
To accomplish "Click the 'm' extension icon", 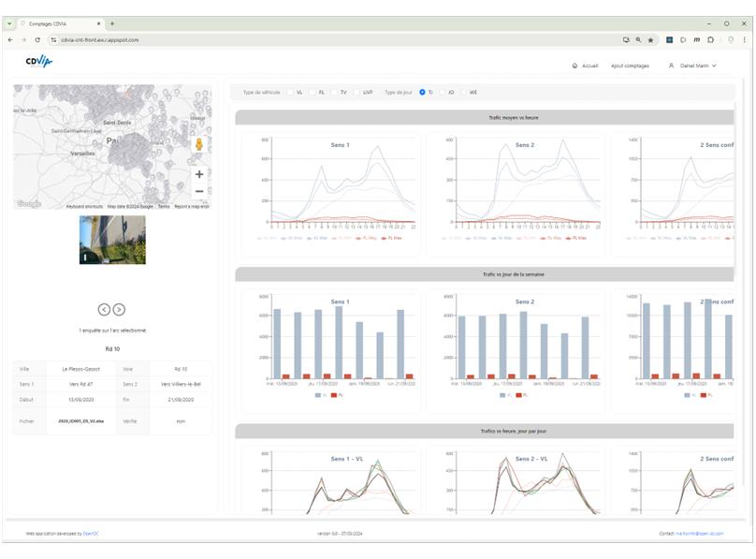I will (697, 40).
